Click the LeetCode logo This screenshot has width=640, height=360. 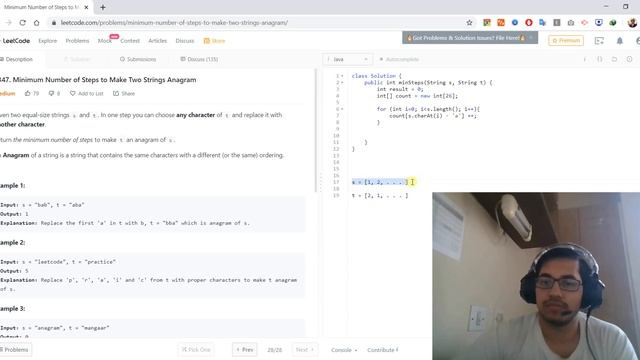click(x=15, y=41)
